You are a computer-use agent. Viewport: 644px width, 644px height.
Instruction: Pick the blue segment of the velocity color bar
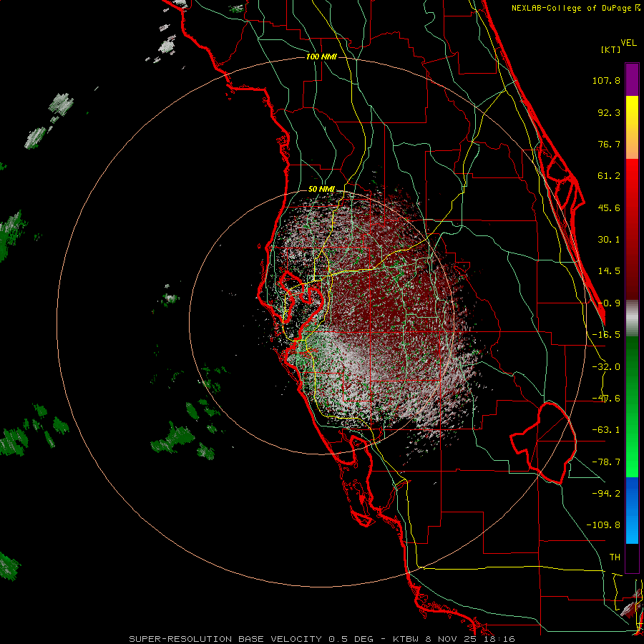632,510
